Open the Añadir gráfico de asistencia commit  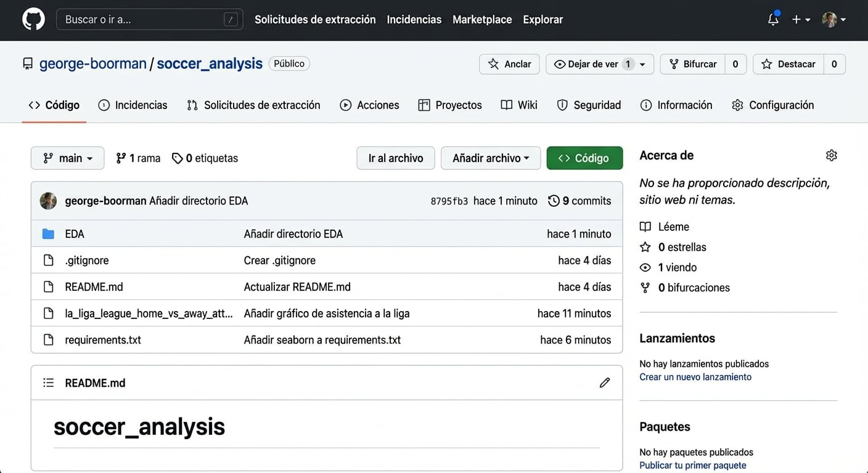pos(327,313)
